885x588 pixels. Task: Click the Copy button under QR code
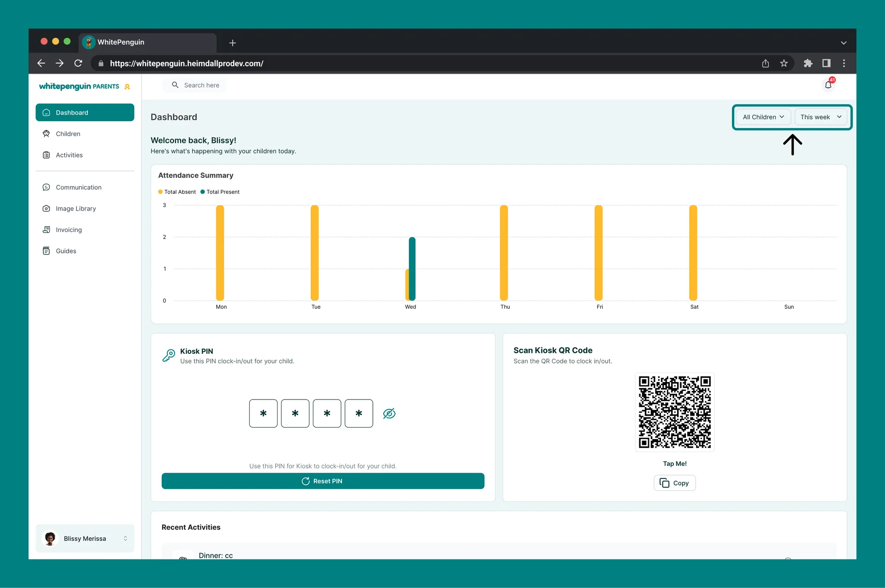pyautogui.click(x=674, y=483)
